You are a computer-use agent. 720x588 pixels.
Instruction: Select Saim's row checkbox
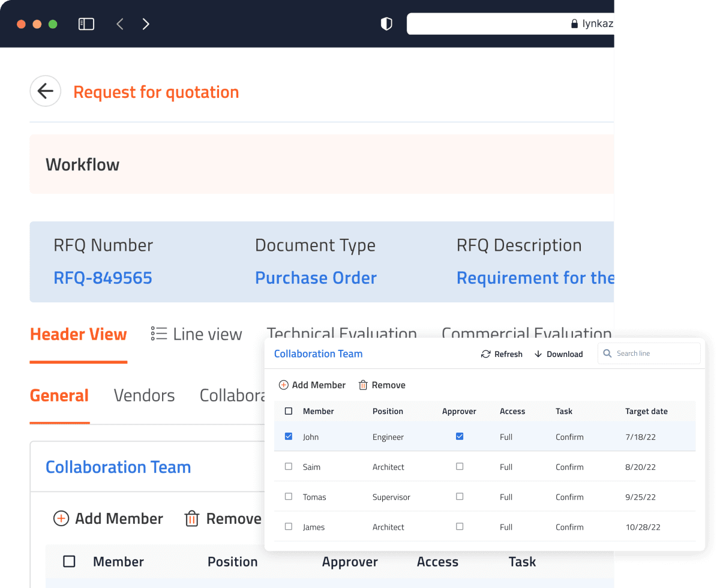coord(289,466)
